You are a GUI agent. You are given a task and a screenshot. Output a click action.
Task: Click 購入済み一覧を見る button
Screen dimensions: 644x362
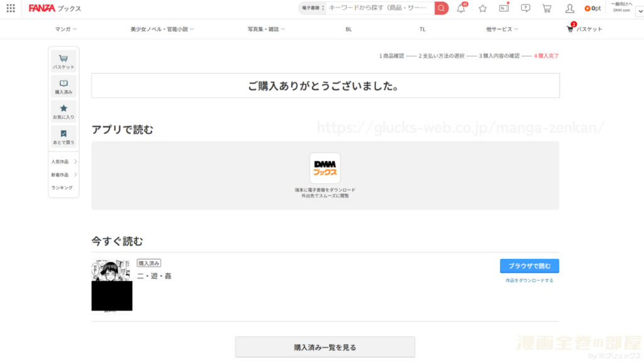325,347
